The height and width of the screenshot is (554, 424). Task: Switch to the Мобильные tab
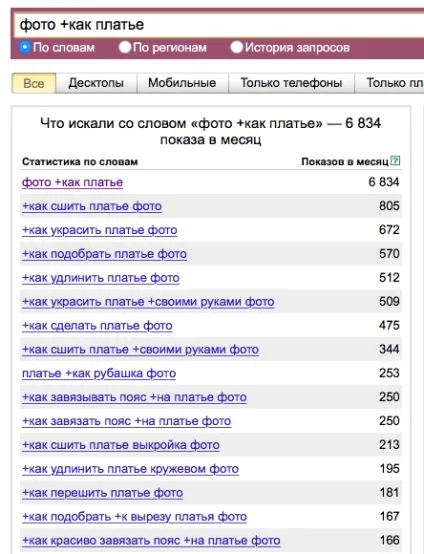point(182,83)
